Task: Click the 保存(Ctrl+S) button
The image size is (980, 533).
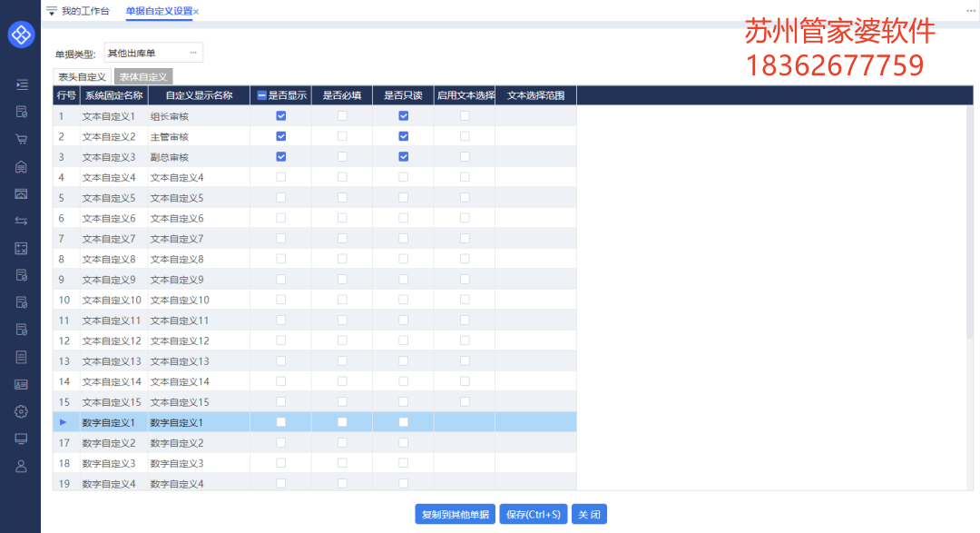Action: 532,514
